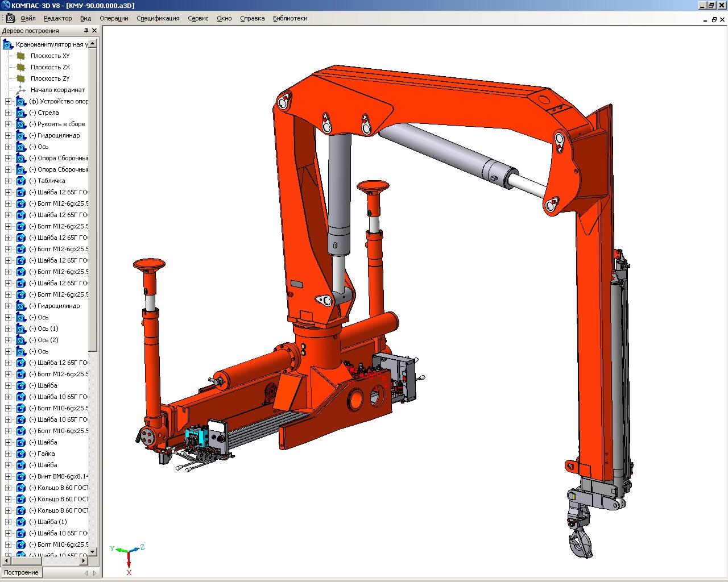Select Плоскость ZX label in the tree
The height and width of the screenshot is (582, 728).
[50, 67]
